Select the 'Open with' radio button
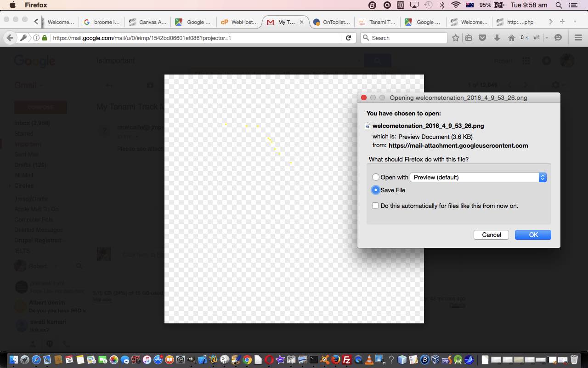The width and height of the screenshot is (588, 368). pos(376,177)
